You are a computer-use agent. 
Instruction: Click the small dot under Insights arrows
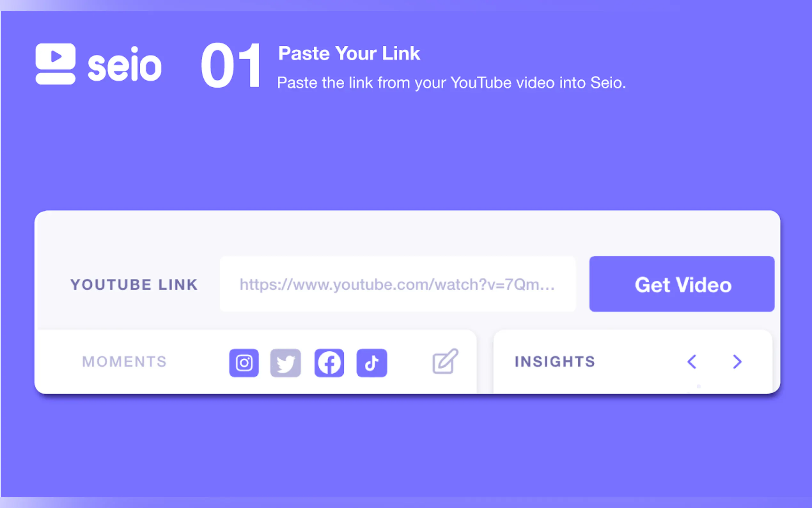699,386
